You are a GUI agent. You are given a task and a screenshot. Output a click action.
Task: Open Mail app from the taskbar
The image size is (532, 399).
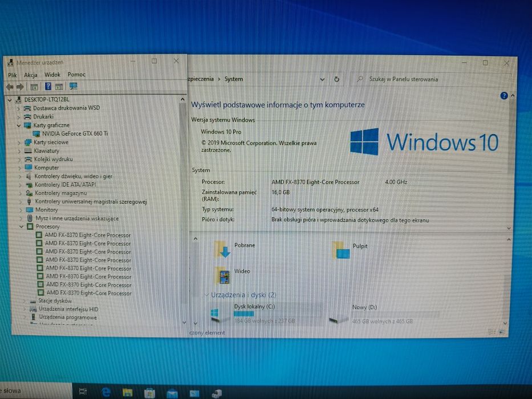(x=172, y=393)
